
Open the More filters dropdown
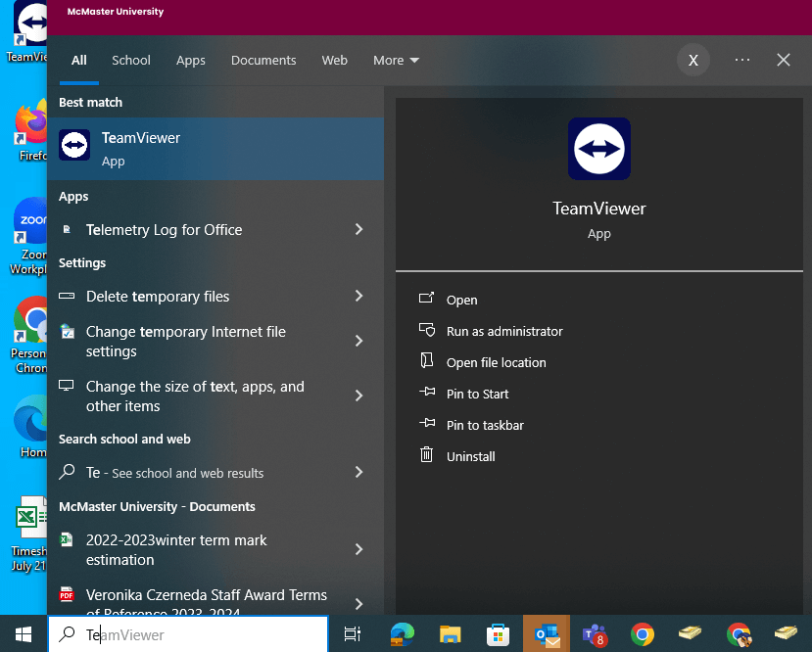point(396,61)
